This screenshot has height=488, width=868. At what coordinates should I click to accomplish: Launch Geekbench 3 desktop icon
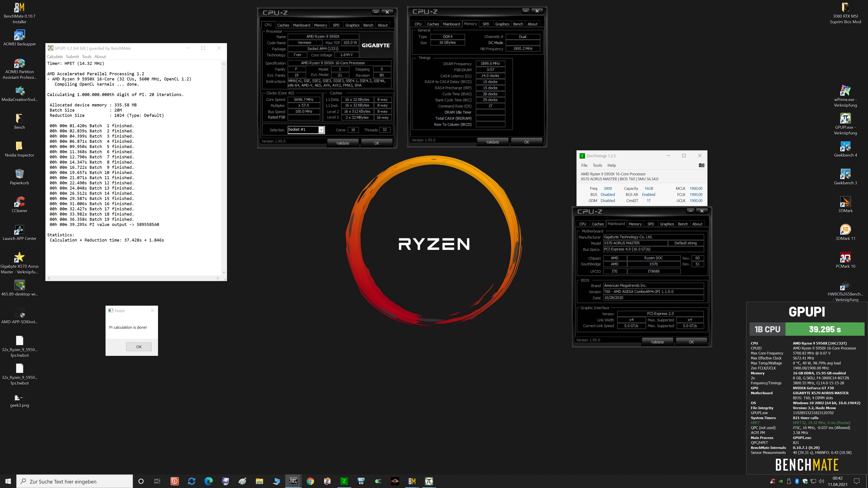click(845, 177)
